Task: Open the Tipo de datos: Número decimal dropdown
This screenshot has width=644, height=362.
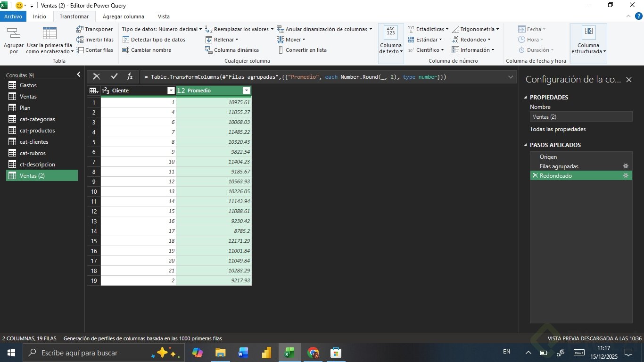Action: click(162, 29)
